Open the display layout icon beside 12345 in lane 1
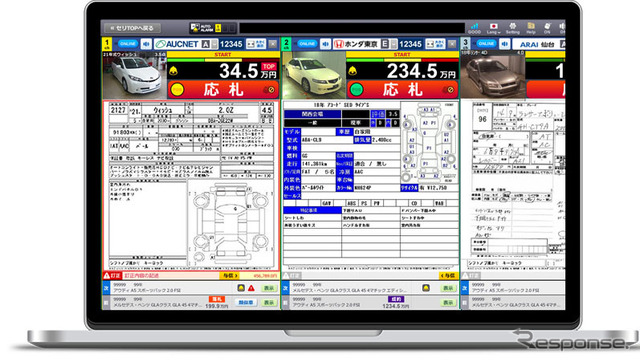This screenshot has height=362, width=640. [x=256, y=44]
